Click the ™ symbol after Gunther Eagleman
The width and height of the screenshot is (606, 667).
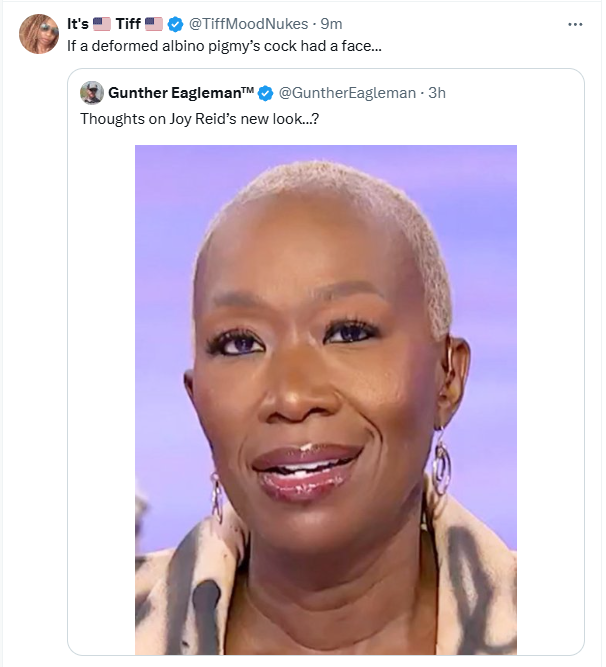248,90
